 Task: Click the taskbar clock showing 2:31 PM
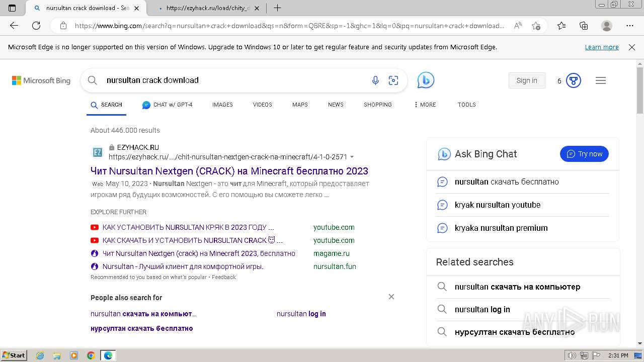pyautogui.click(x=617, y=355)
